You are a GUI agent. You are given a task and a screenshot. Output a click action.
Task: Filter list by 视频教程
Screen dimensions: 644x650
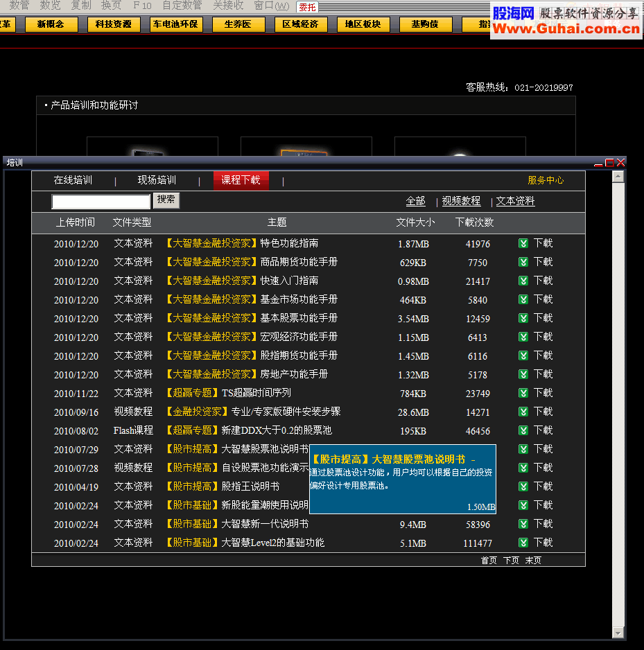(x=461, y=202)
